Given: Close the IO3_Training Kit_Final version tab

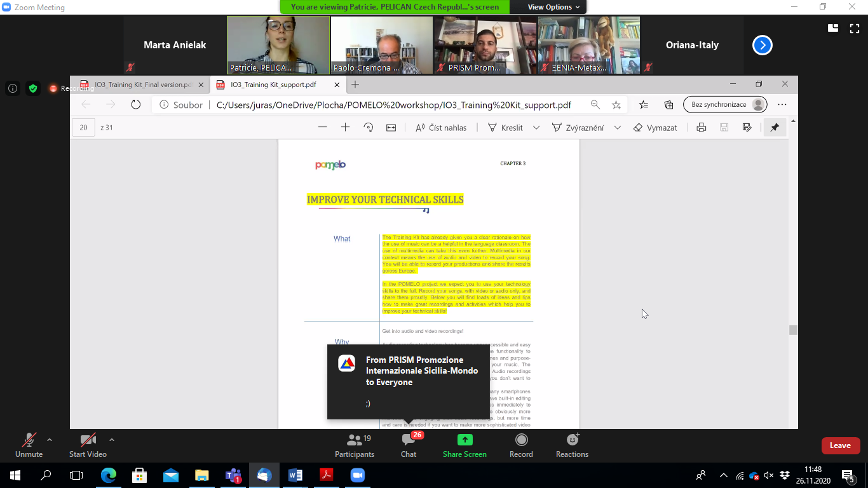Looking at the screenshot, I should 201,85.
